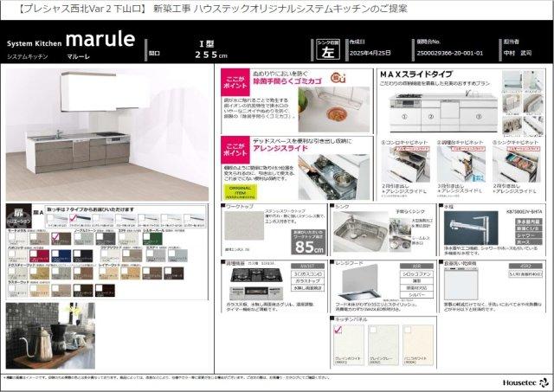The image size is (554, 392).
Task: Click the 扉バリエーション dark badge
Action: tap(17, 214)
